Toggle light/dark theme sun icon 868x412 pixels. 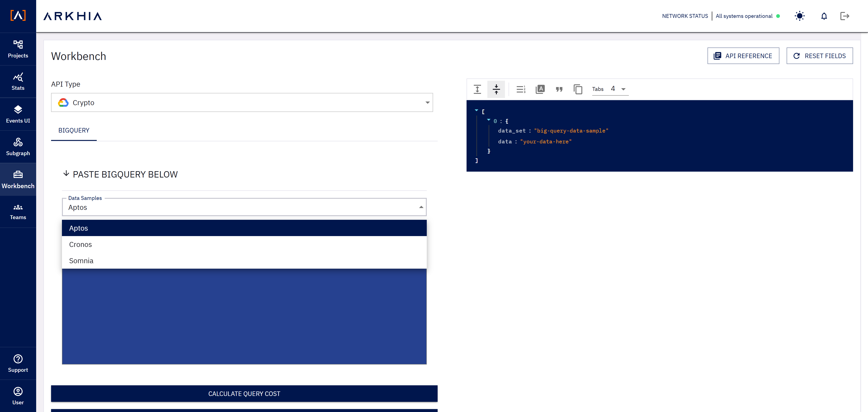pyautogui.click(x=800, y=16)
